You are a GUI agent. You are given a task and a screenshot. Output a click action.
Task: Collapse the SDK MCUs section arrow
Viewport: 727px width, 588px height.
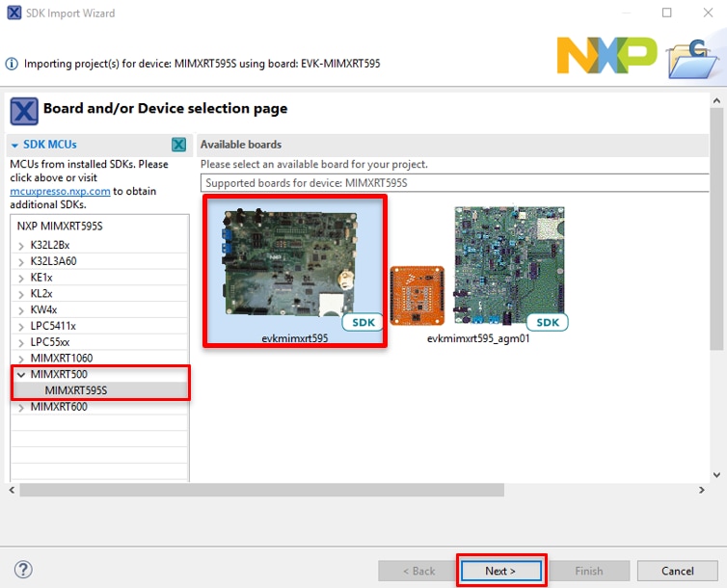pyautogui.click(x=15, y=146)
